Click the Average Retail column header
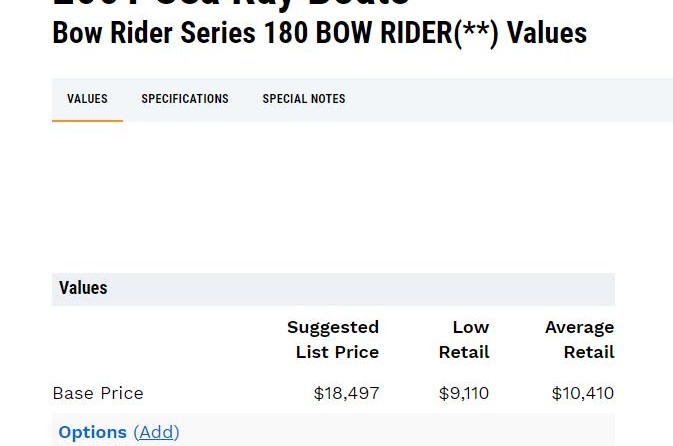Viewport: 673px width, 446px height. (x=579, y=339)
